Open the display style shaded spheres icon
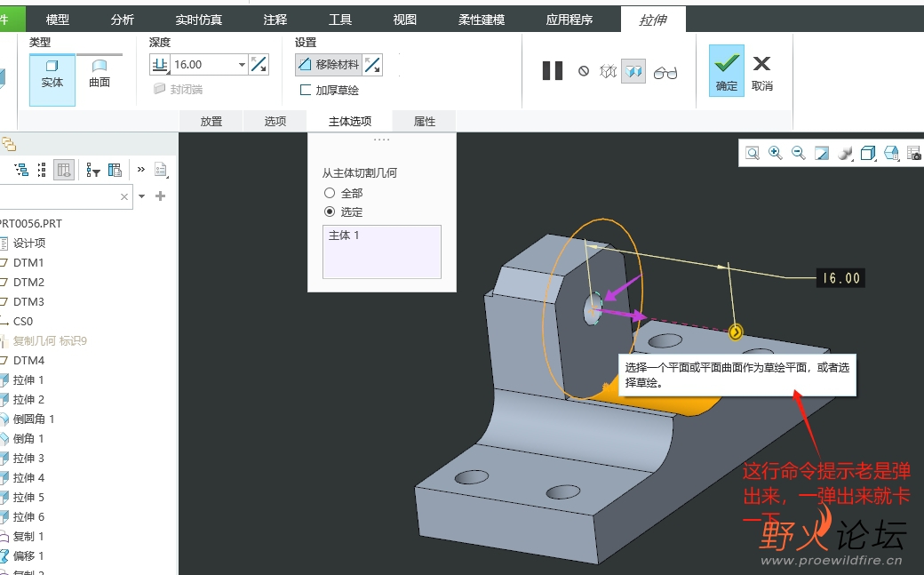 845,154
